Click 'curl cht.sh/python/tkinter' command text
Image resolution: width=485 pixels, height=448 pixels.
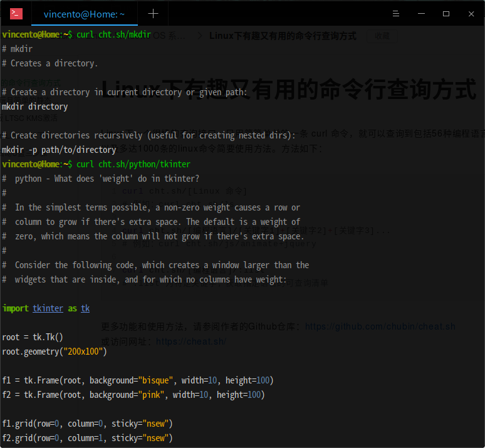pos(133,164)
